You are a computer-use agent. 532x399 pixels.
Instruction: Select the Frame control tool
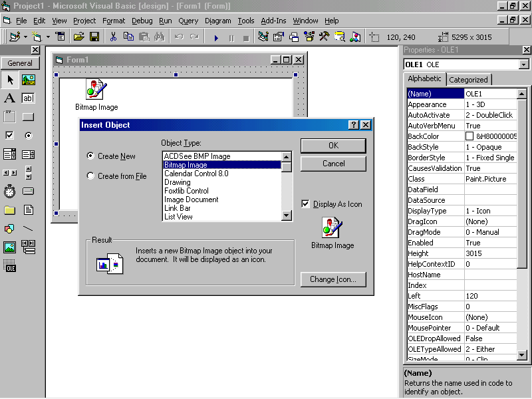[x=10, y=117]
